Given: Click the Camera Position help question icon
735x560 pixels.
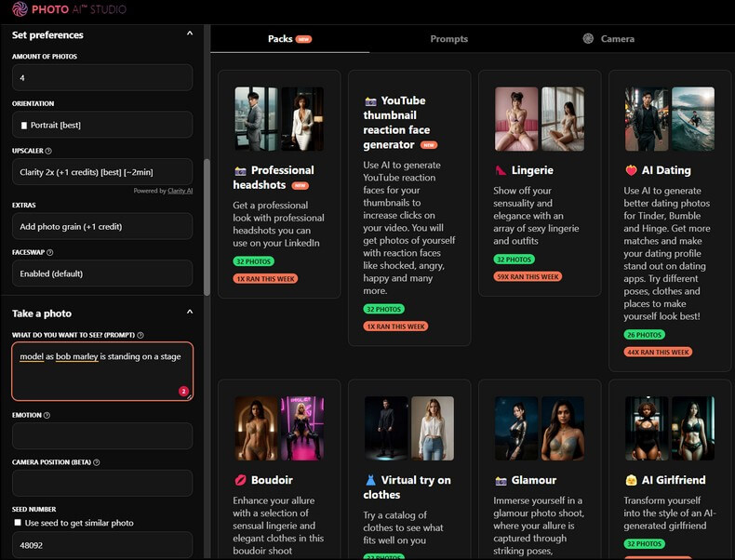Looking at the screenshot, I should pos(96,462).
